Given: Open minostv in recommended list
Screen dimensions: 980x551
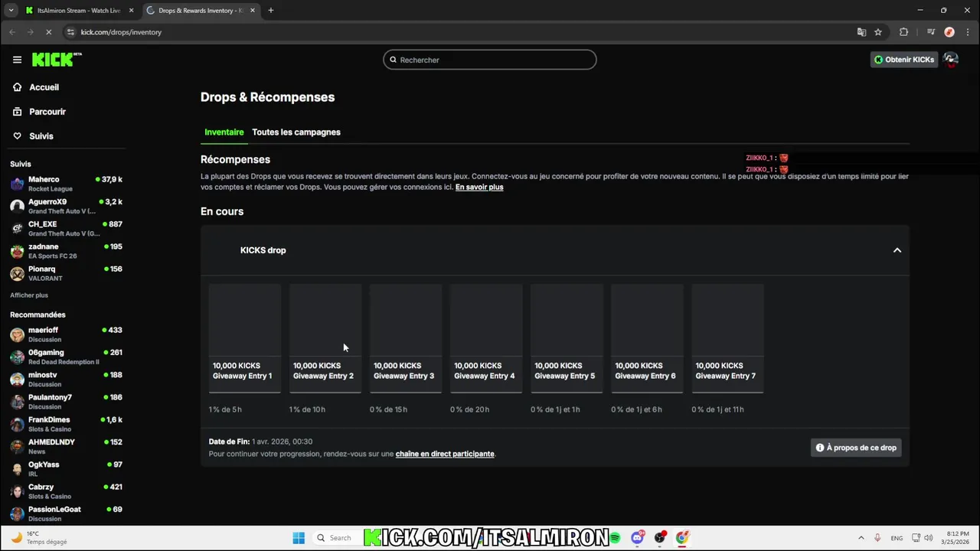Looking at the screenshot, I should tap(66, 380).
